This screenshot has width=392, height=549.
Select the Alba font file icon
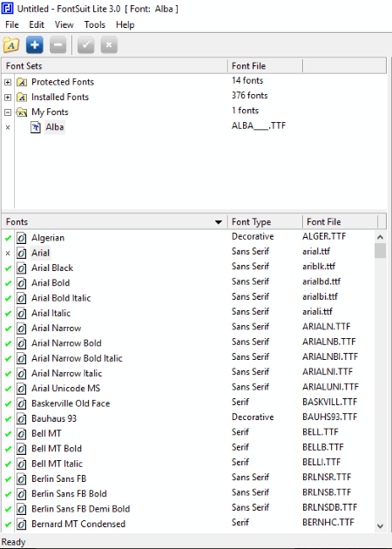(36, 127)
